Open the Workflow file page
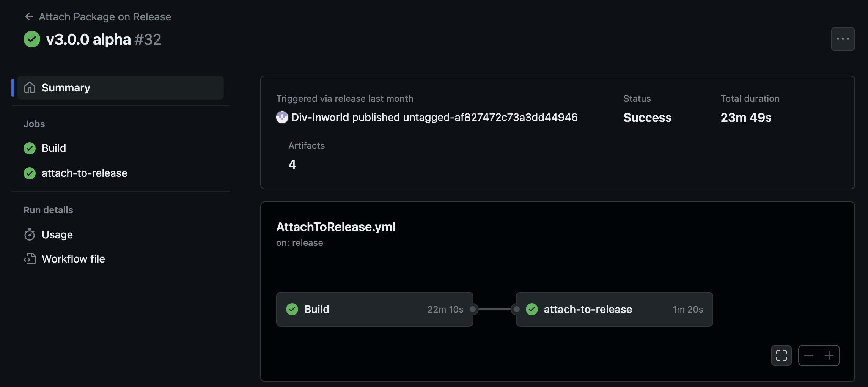The height and width of the screenshot is (387, 868). coord(73,259)
